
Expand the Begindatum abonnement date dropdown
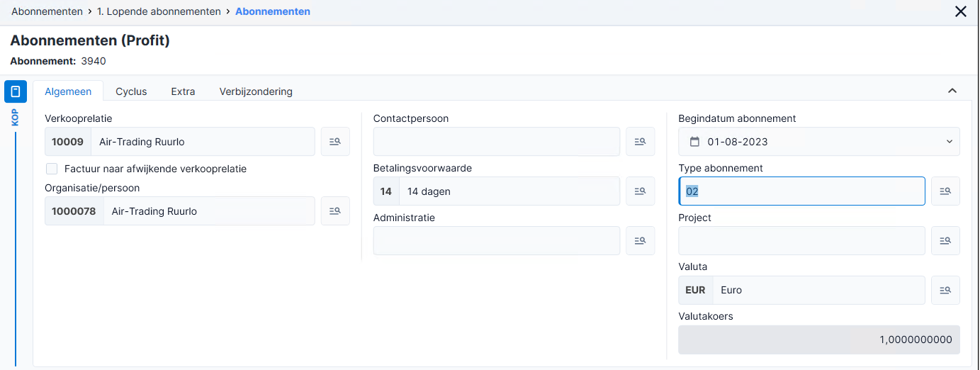(x=950, y=142)
